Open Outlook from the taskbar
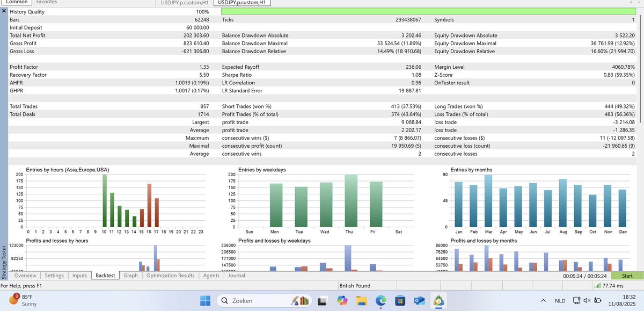Viewport: 644px width, 311px height. (420, 301)
